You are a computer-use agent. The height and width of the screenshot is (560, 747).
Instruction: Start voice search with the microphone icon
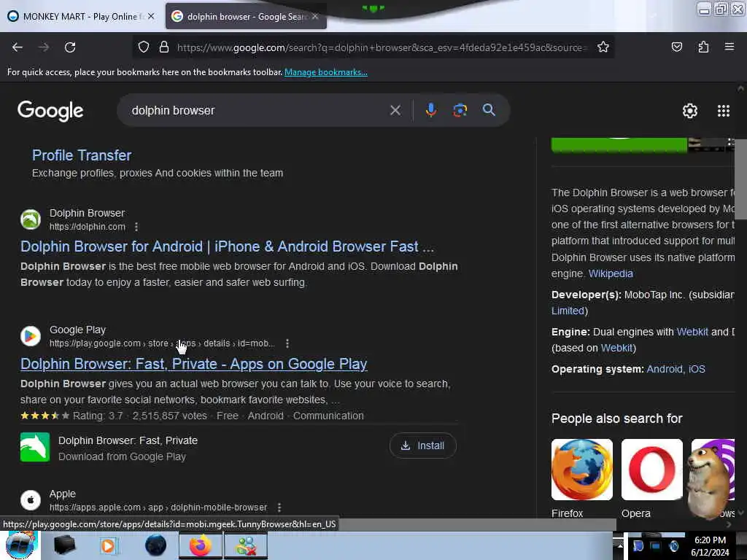click(x=430, y=110)
